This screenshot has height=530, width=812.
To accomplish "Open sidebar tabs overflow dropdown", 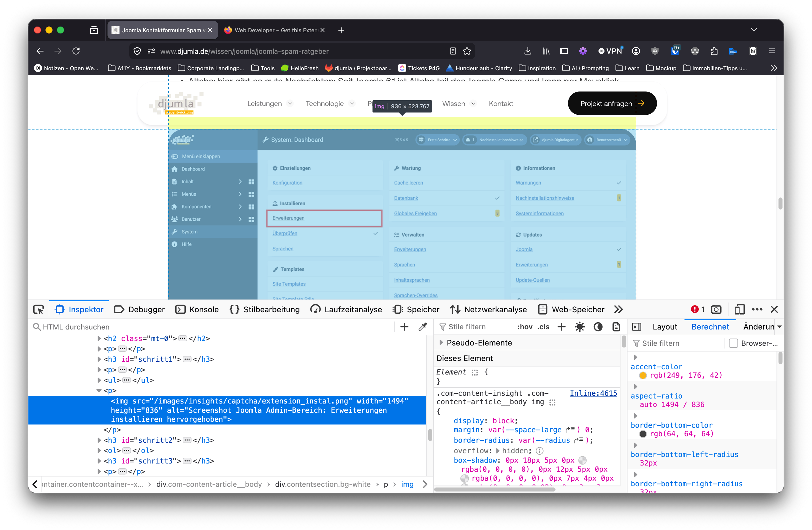I will coord(779,326).
